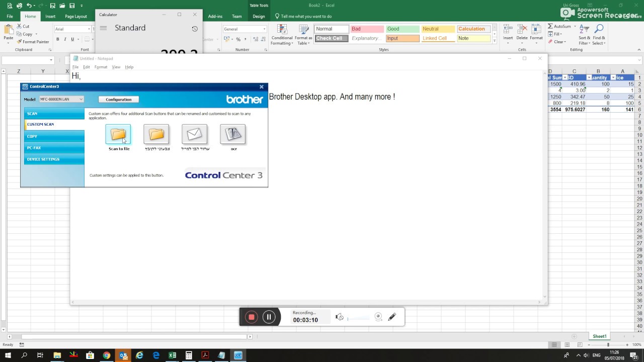This screenshot has width=644, height=362.
Task: Open Format as Table dropdown
Action: (303, 34)
